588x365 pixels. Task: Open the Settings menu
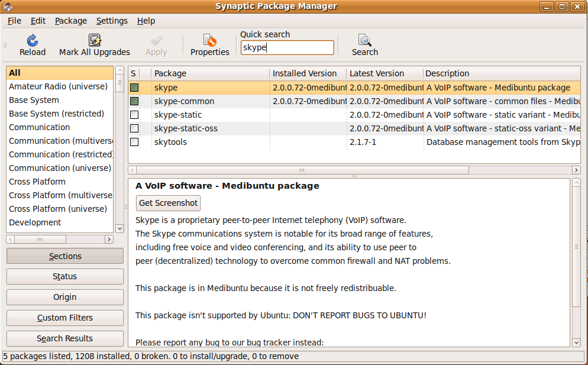pyautogui.click(x=112, y=21)
